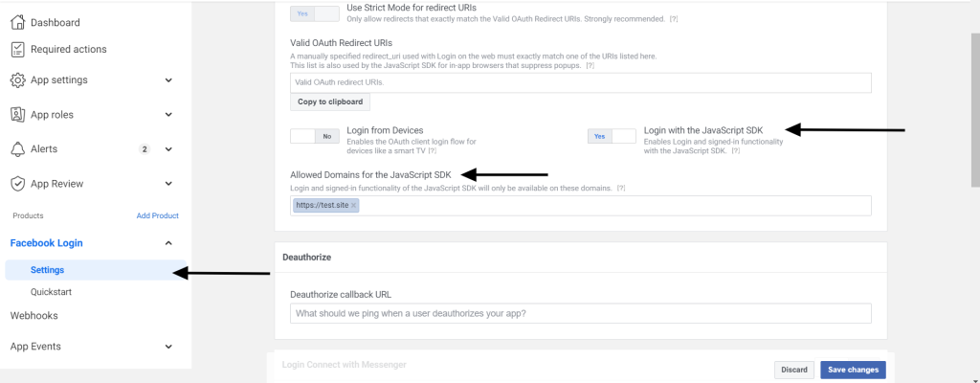This screenshot has width=980, height=383.
Task: Open the Dashboard page
Action: click(55, 23)
